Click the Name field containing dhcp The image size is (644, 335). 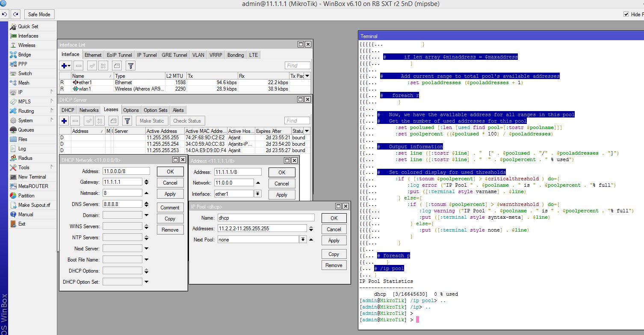[x=266, y=217]
